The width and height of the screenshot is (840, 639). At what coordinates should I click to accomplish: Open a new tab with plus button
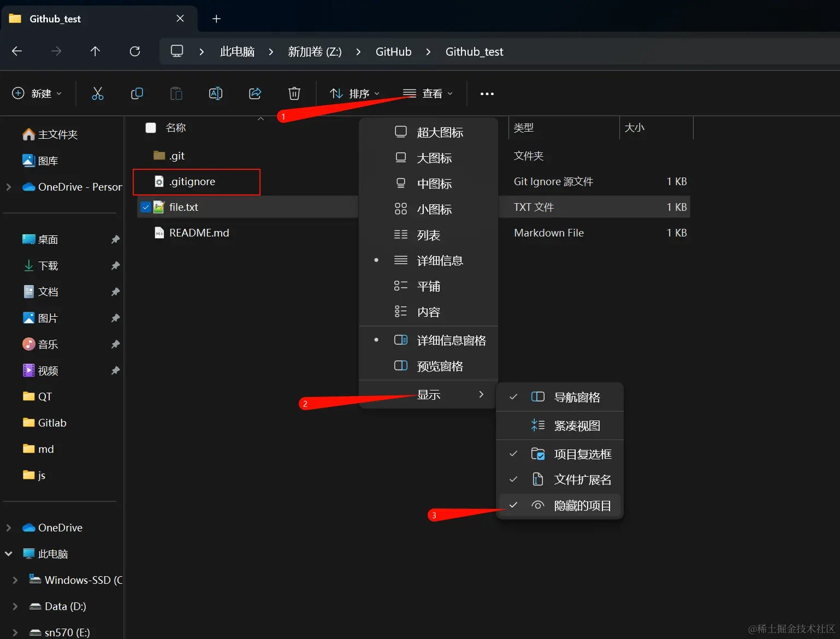216,19
